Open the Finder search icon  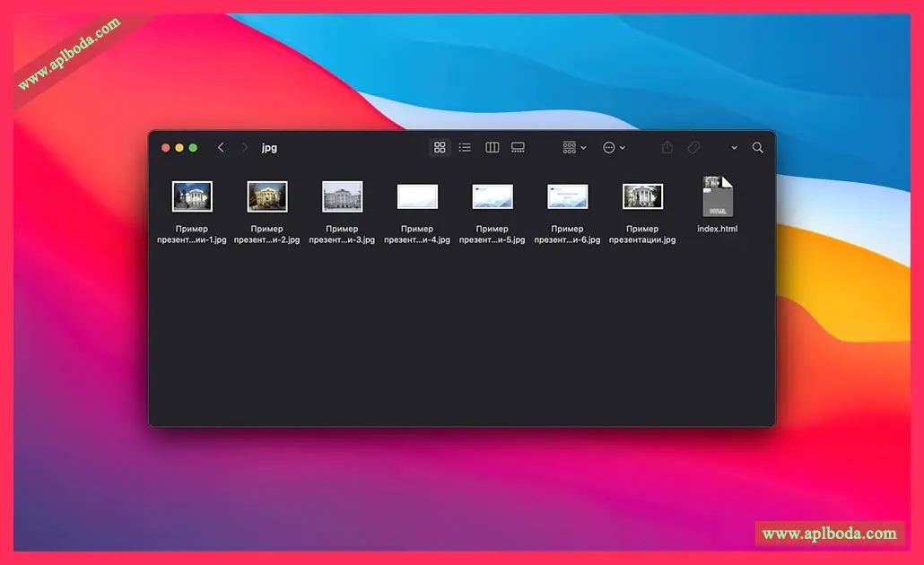[x=758, y=148]
